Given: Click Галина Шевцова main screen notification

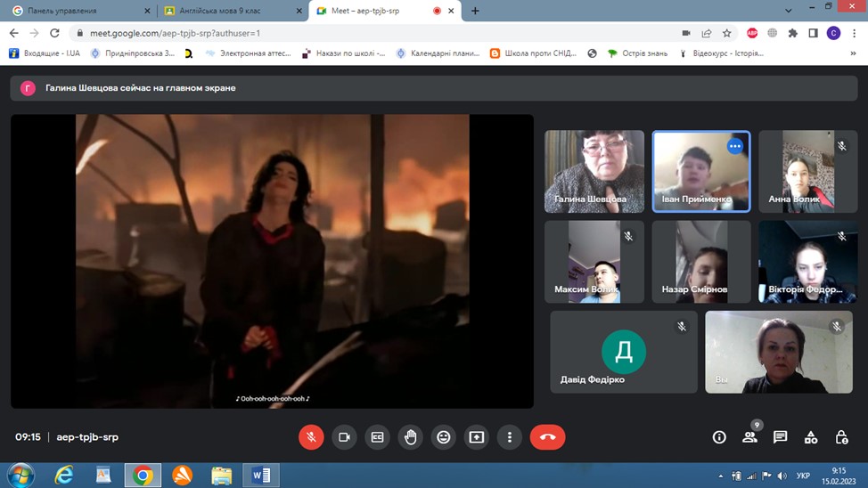Looking at the screenshot, I should (x=434, y=88).
